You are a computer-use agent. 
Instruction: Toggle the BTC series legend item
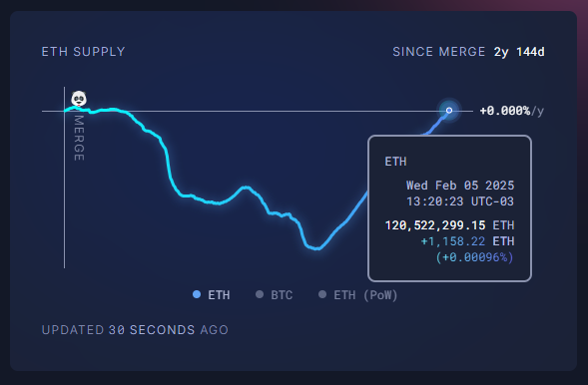coord(275,295)
